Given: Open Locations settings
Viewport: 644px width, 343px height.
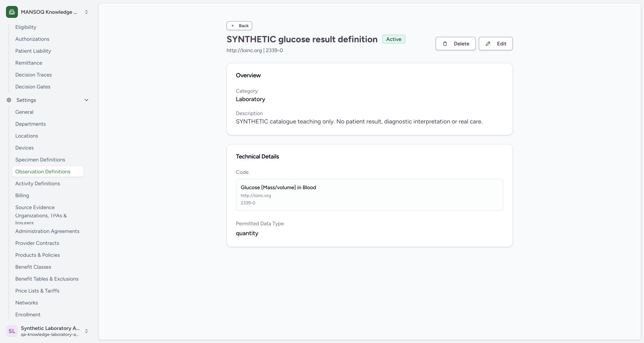Looking at the screenshot, I should click(x=26, y=136).
